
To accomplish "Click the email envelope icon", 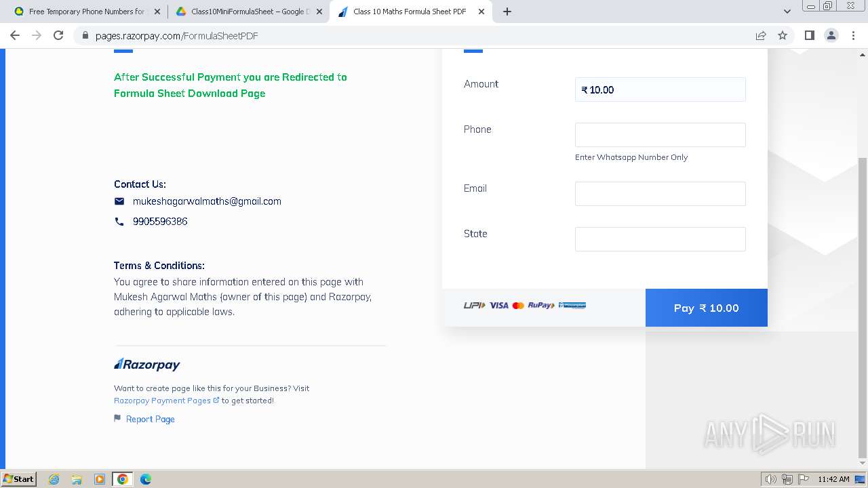I will click(x=119, y=201).
